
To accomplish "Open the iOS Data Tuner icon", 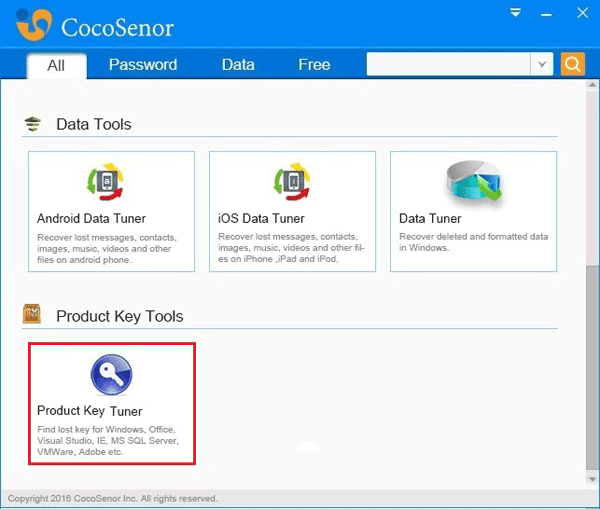I will pyautogui.click(x=292, y=182).
